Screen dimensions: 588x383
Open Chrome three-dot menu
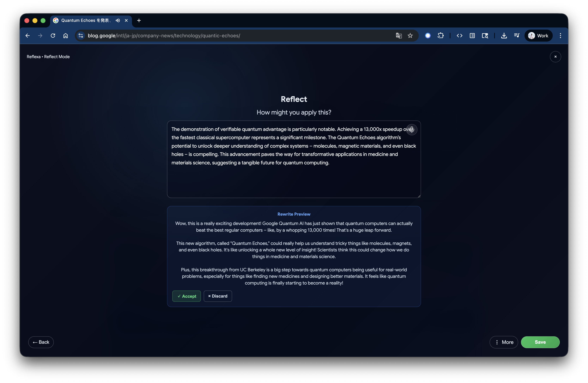click(560, 36)
